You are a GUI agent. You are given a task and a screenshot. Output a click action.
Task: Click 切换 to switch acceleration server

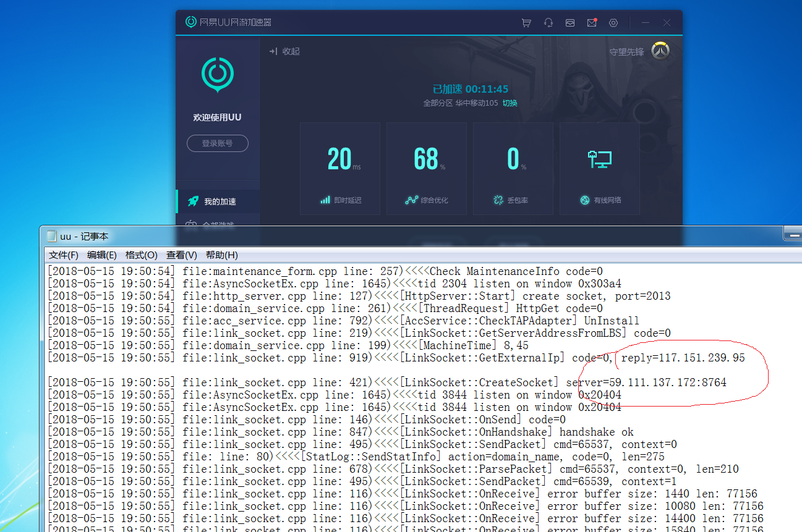(x=510, y=103)
